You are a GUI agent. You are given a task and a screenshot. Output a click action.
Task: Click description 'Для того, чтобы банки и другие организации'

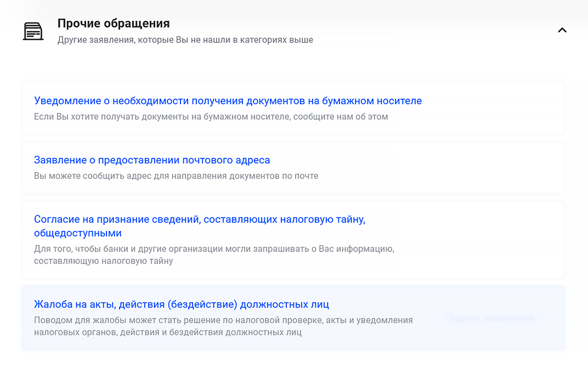point(214,255)
